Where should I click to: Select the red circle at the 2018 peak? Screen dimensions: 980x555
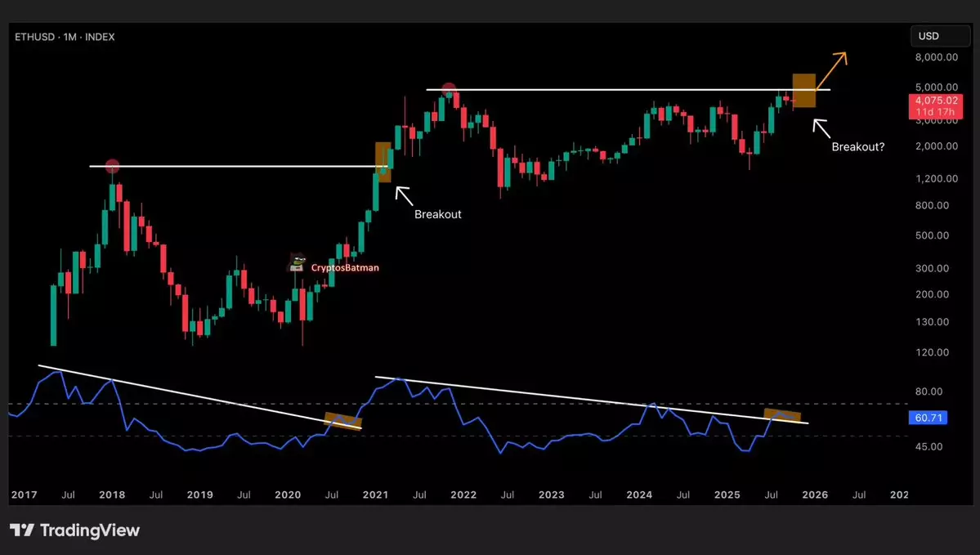coord(113,167)
